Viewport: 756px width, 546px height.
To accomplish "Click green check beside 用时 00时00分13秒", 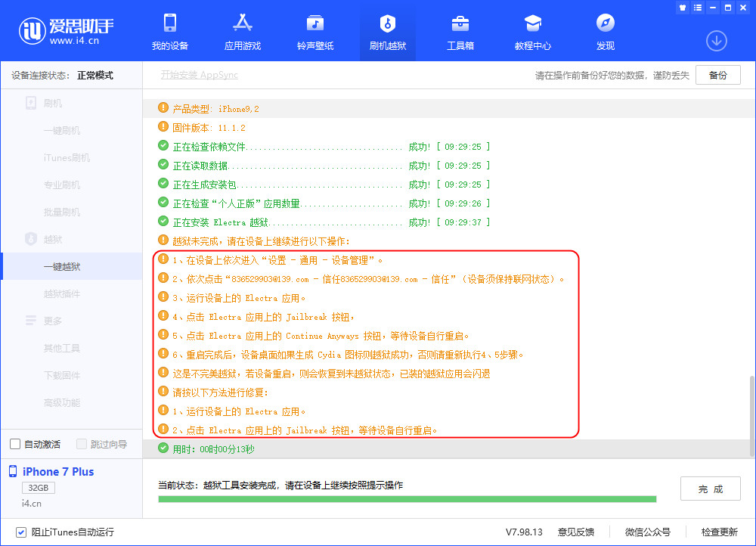I will (163, 448).
